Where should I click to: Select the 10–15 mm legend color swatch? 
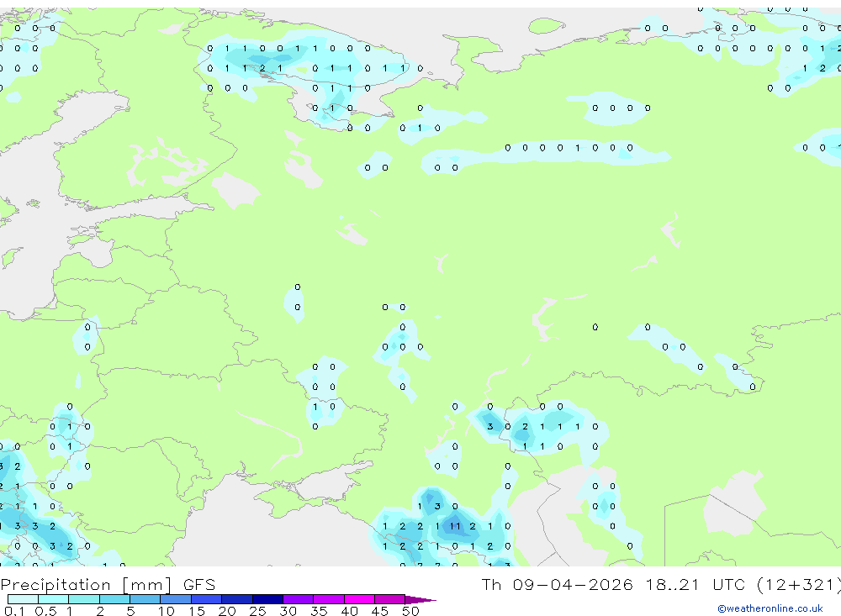[x=176, y=599]
